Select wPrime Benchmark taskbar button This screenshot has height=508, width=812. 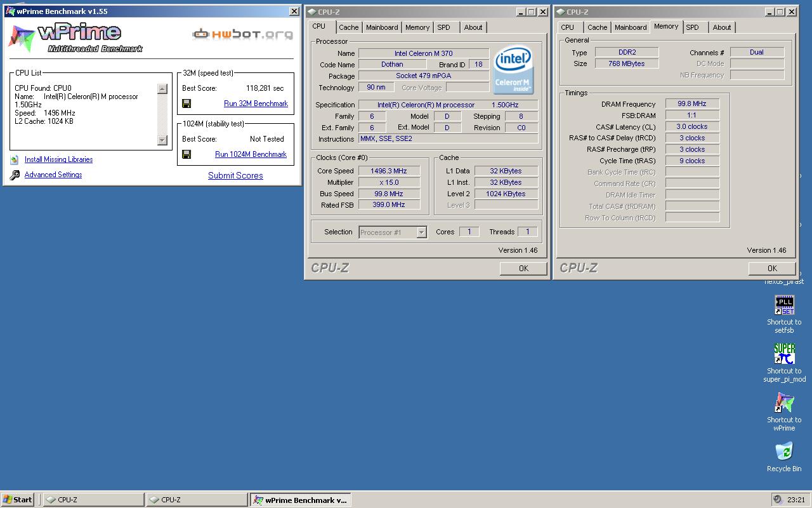[300, 500]
